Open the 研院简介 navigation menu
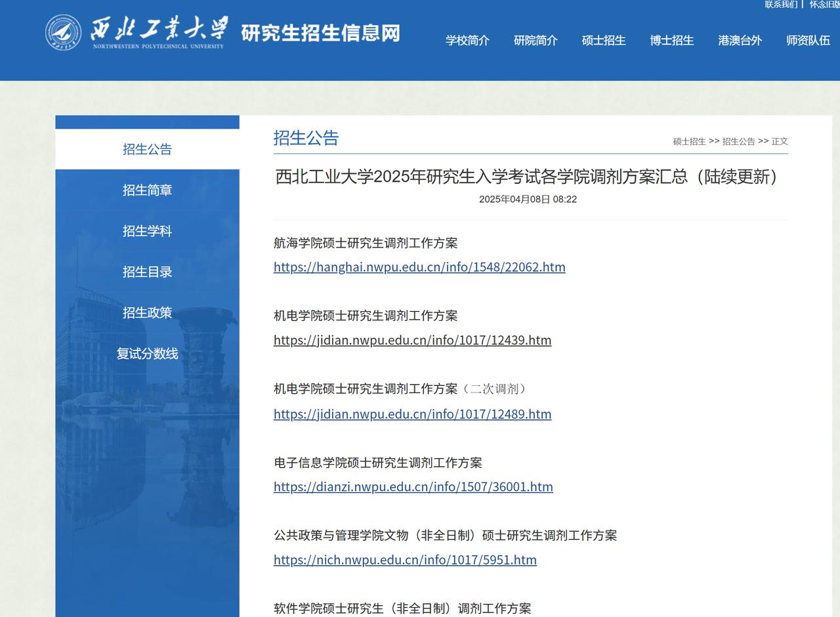Viewport: 840px width, 617px height. tap(535, 41)
